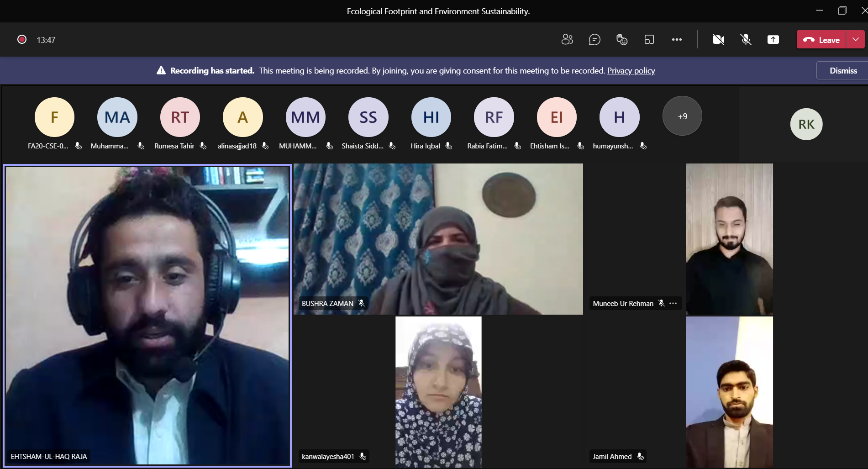Open the meeting chat icon
Viewport: 868px width, 469px height.
(594, 40)
